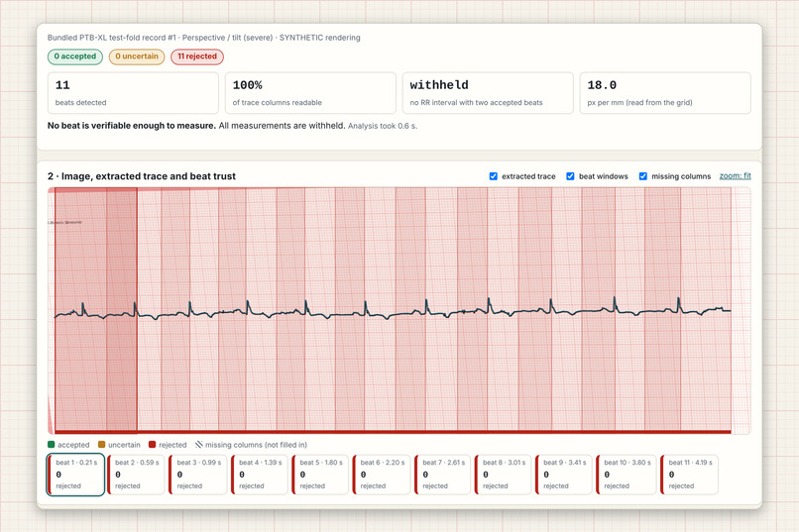Image resolution: width=799 pixels, height=532 pixels.
Task: Click 'missing columns (not filled in)' legend text
Action: coord(256,445)
